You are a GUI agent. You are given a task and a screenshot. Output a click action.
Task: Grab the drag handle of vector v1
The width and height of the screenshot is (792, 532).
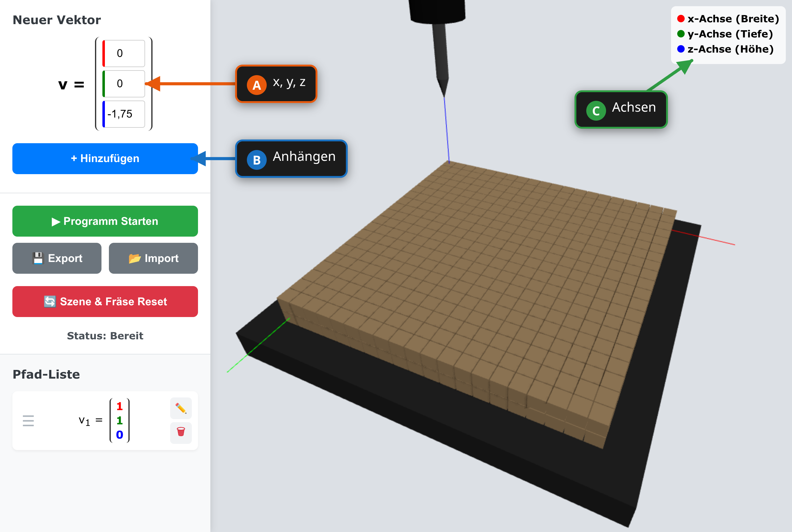[28, 421]
